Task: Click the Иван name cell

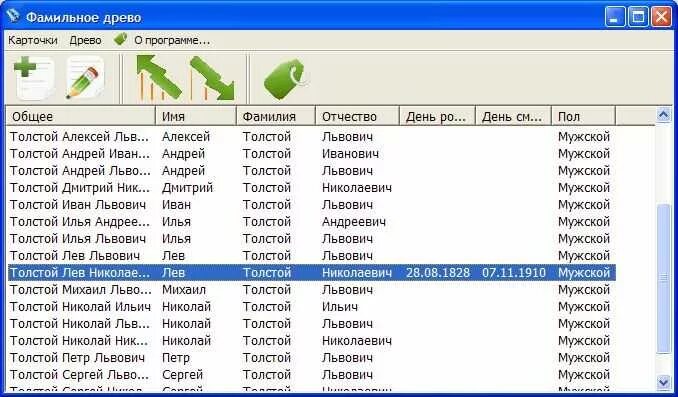Action: point(176,205)
